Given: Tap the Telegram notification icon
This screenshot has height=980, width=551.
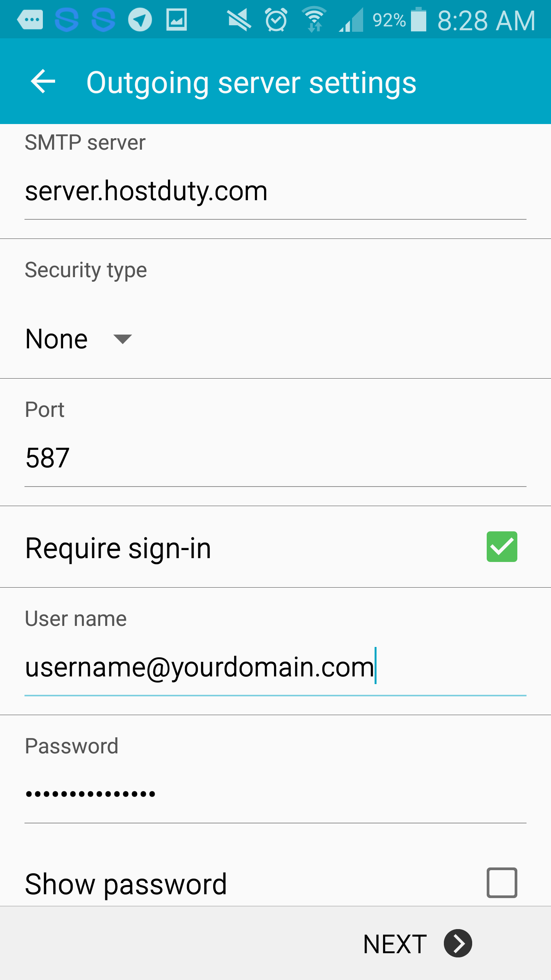Looking at the screenshot, I should click(x=140, y=20).
